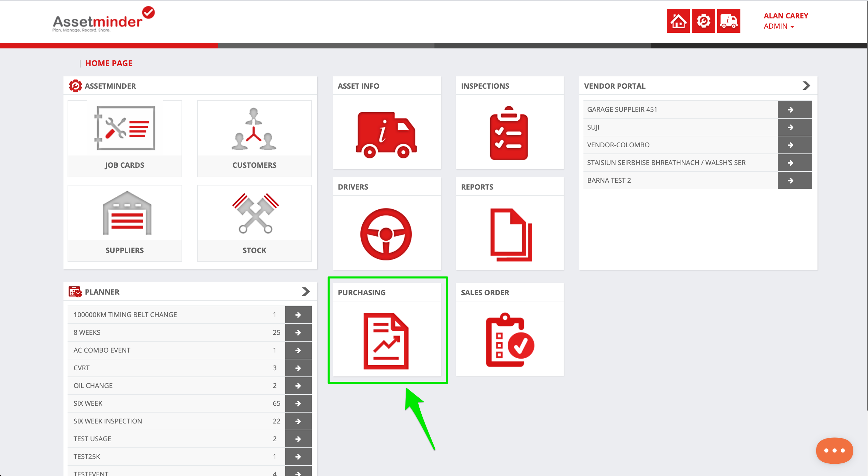Screen dimensions: 868x476
Task: Open the Stock pistons icon
Action: coord(256,213)
